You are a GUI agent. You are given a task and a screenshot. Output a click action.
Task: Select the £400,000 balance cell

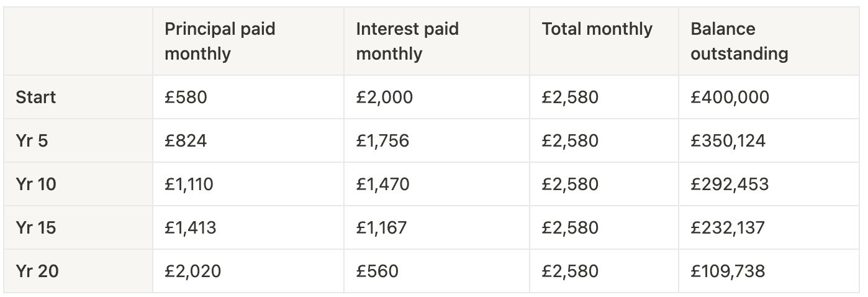[x=769, y=98]
